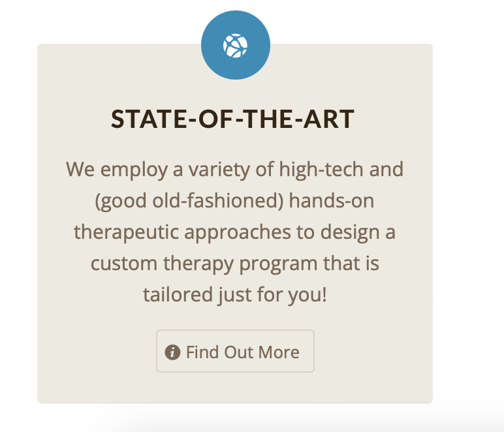
Task: Click the word "Find" on the button
Action: [x=202, y=352]
